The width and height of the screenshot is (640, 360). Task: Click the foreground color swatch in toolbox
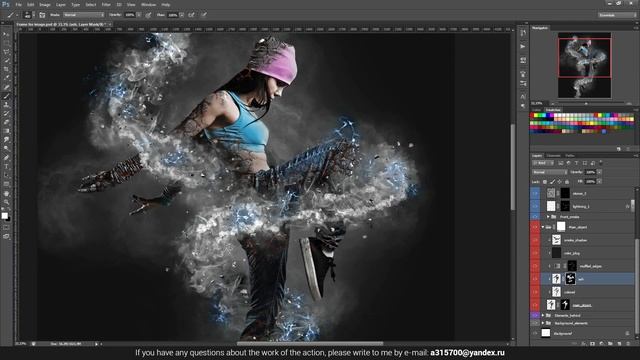4,216
